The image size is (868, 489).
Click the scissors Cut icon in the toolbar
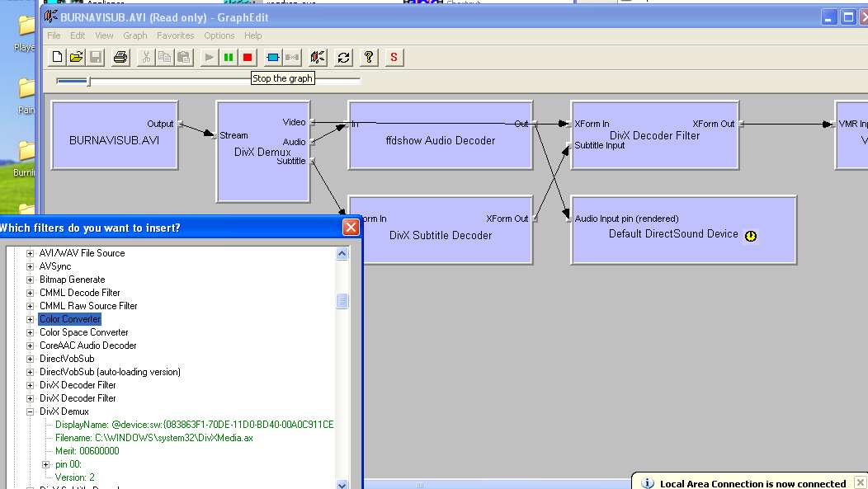click(x=146, y=57)
